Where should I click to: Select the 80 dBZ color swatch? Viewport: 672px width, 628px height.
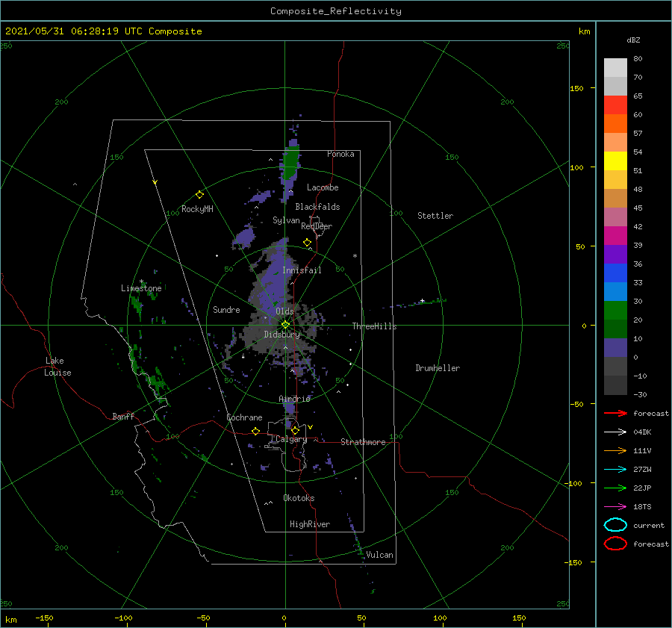615,67
